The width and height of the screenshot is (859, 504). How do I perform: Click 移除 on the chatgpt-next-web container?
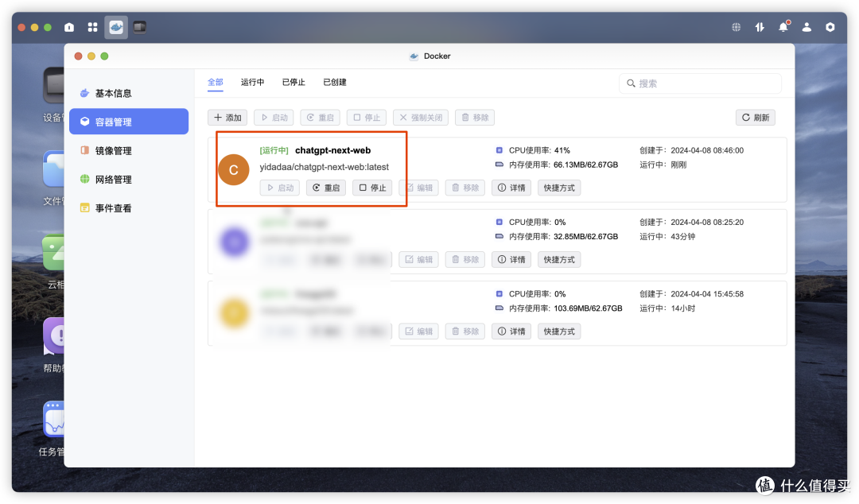click(465, 188)
